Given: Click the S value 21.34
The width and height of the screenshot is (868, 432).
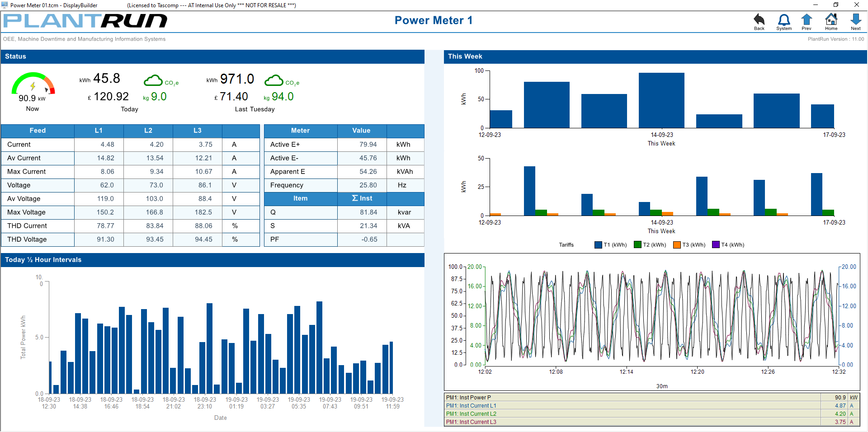Looking at the screenshot, I should pos(368,226).
